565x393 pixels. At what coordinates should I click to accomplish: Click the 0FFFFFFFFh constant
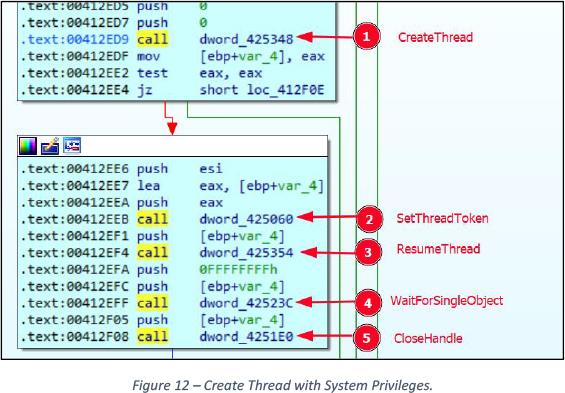click(239, 269)
